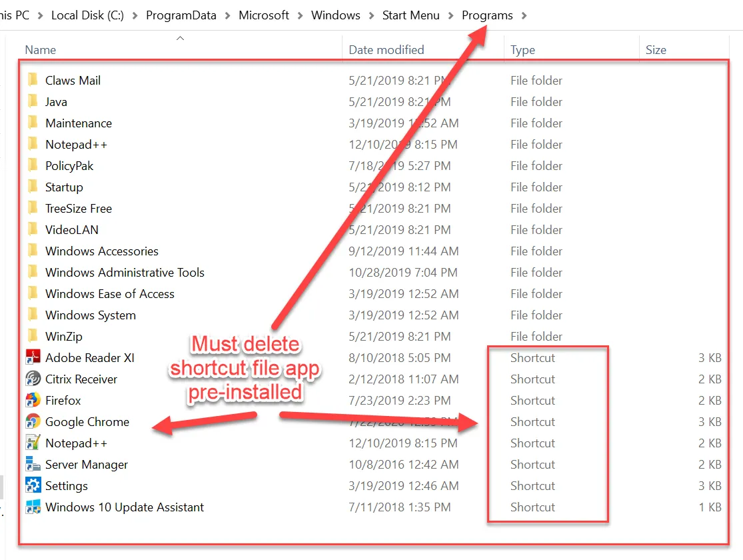Go to the Microsoft breadcrumb segment
The image size is (743, 560).
coord(264,15)
